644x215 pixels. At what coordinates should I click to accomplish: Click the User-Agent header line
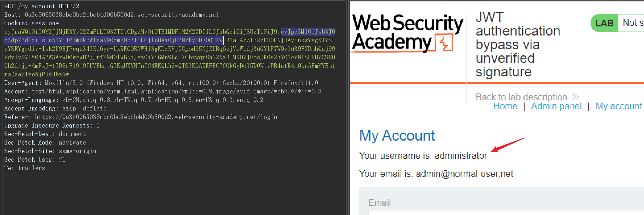(161, 83)
